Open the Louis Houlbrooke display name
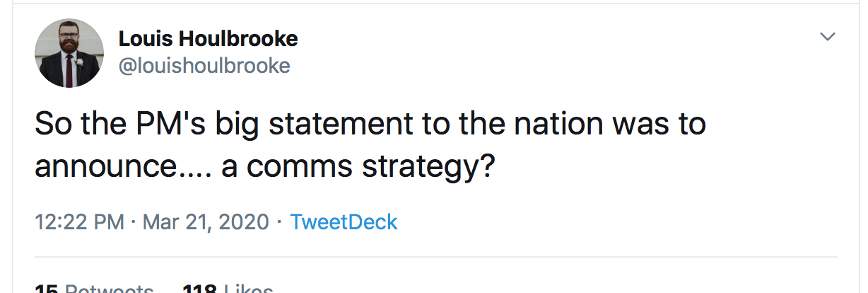This screenshot has width=868, height=293. (208, 39)
